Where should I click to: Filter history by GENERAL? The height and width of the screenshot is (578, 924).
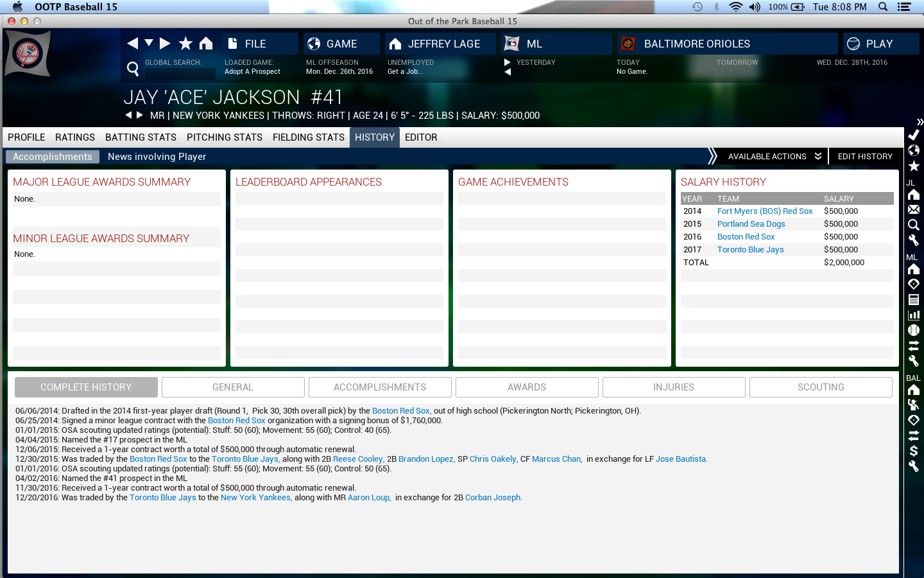[x=233, y=387]
